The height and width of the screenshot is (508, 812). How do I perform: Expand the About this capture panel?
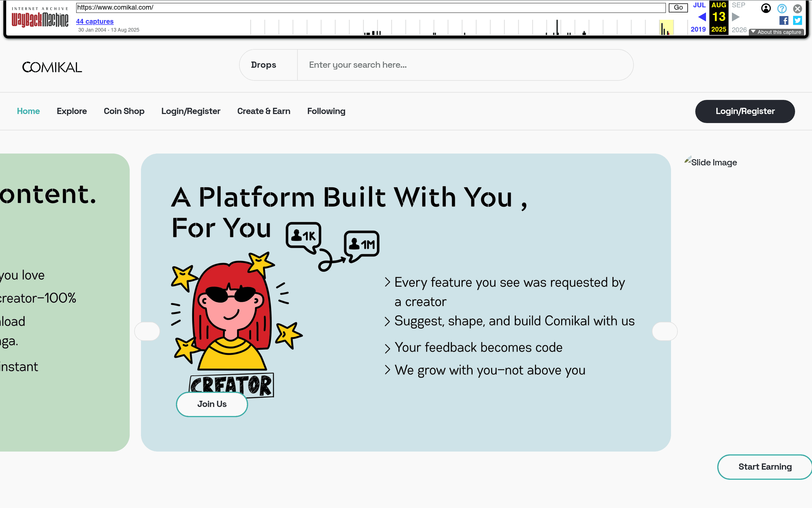coord(776,32)
